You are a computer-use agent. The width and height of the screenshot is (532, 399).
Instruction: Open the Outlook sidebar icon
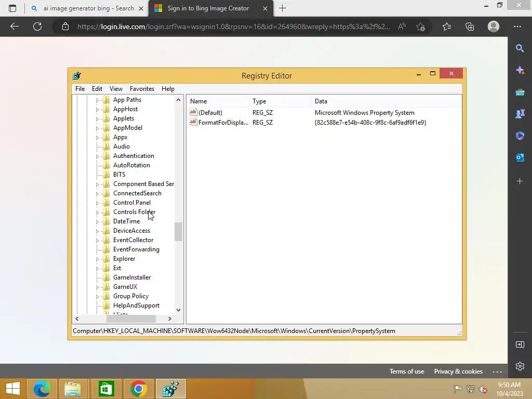click(520, 157)
